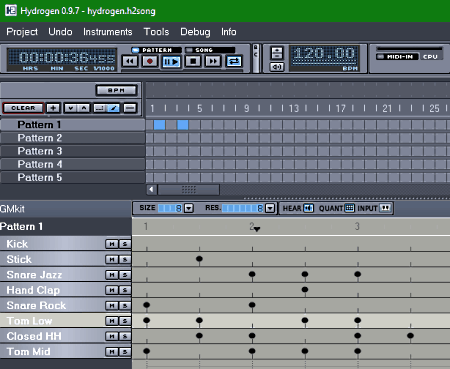Open the BPM timeline button
This screenshot has height=369, width=450.
pyautogui.click(x=116, y=90)
